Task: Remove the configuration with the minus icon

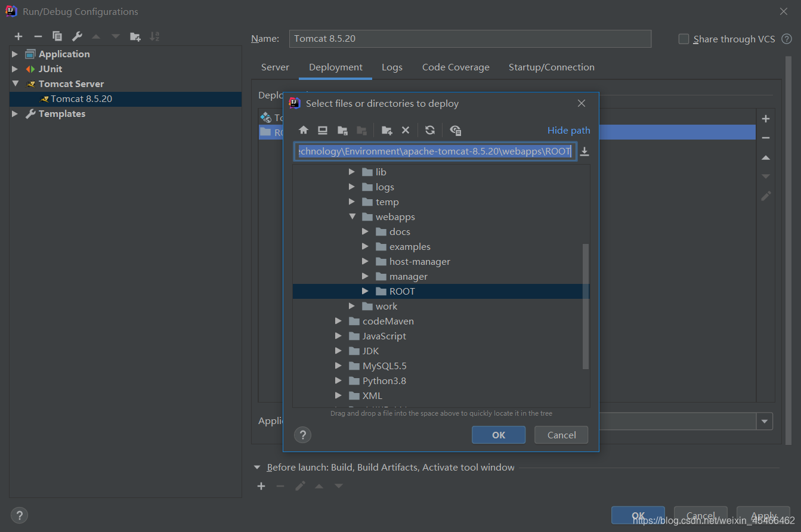Action: click(x=38, y=36)
